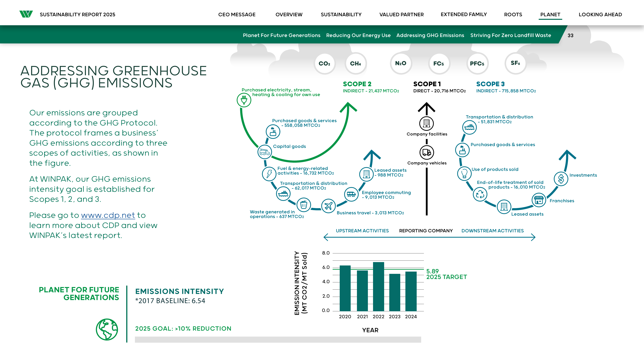The width and height of the screenshot is (644, 362).
Task: Open the CEO MESSAGE navigation tab
Action: point(237,14)
